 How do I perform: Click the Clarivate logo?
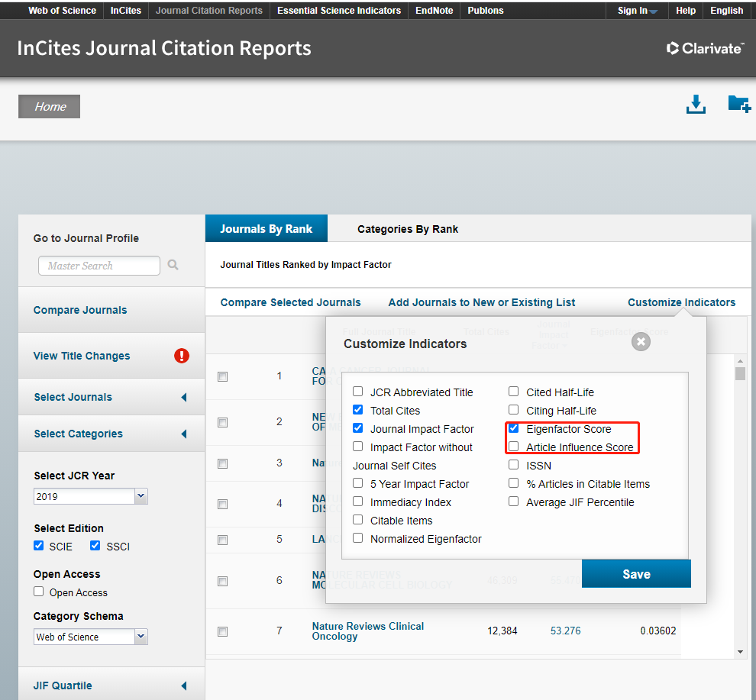(706, 48)
